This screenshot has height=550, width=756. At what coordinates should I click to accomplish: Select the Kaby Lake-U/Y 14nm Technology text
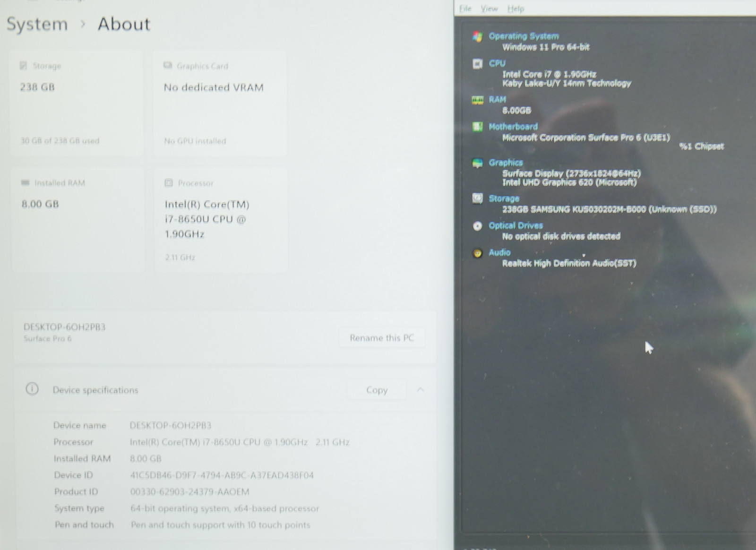click(567, 84)
